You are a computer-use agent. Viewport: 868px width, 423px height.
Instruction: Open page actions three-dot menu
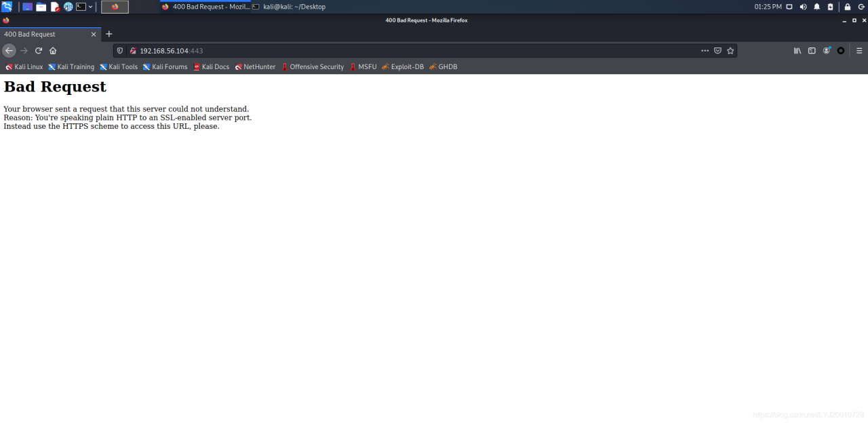705,50
